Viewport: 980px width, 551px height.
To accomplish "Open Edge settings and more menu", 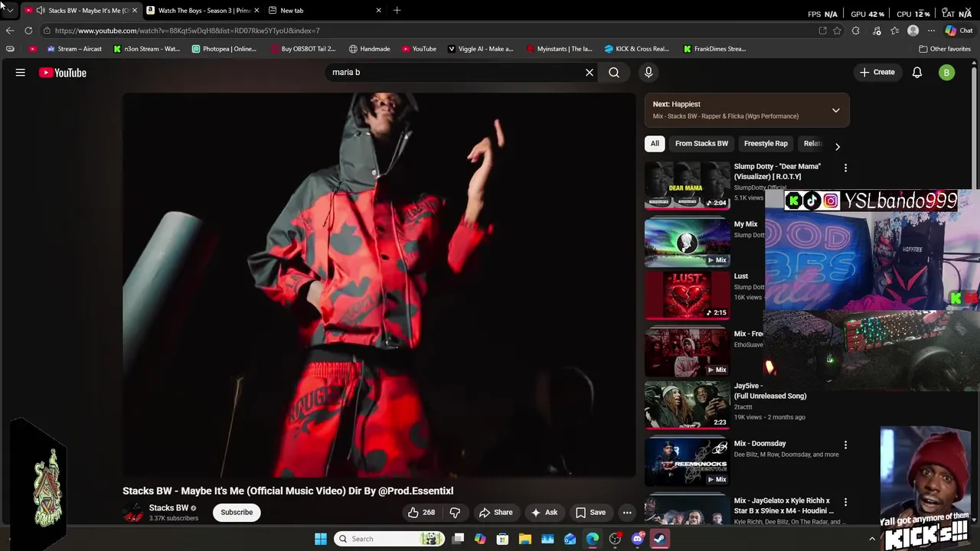I will pyautogui.click(x=931, y=31).
